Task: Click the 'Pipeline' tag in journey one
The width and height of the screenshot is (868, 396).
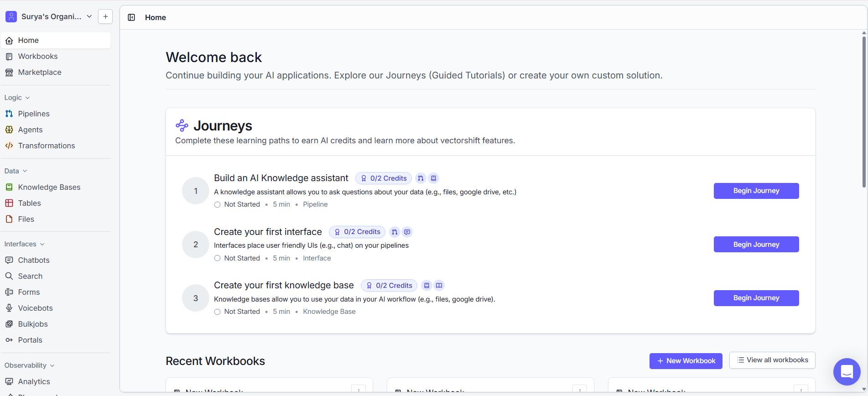Action: point(315,204)
